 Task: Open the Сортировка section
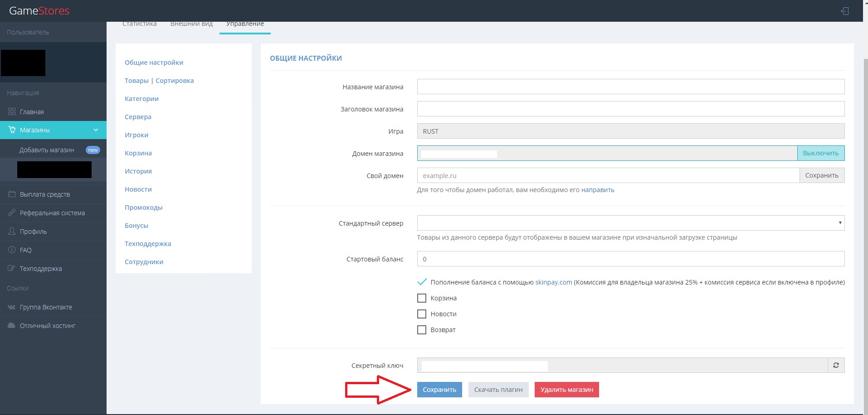pyautogui.click(x=175, y=81)
